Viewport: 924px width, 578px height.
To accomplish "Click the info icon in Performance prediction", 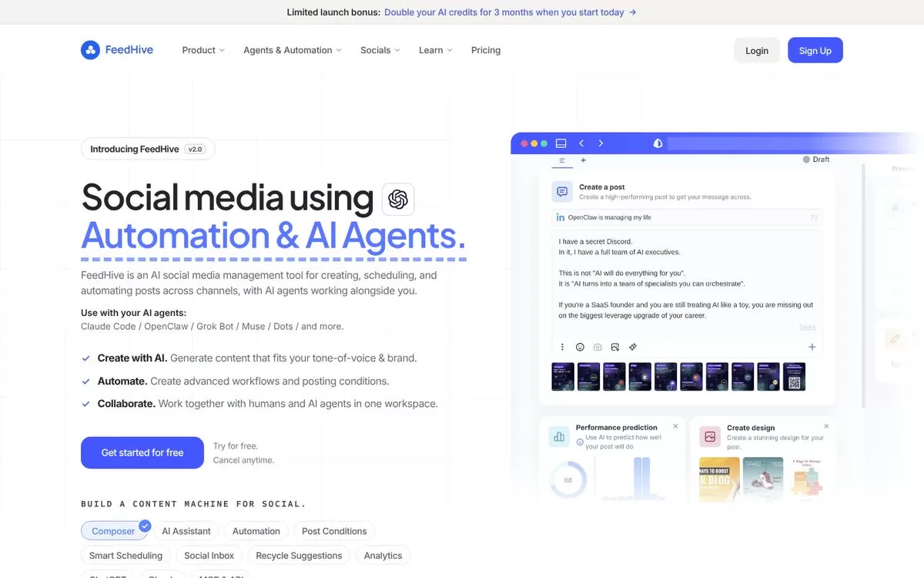I will [580, 442].
